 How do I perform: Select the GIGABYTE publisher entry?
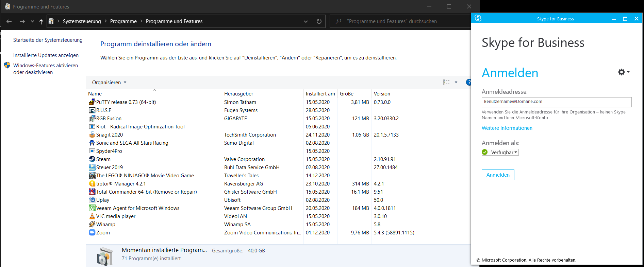click(235, 119)
